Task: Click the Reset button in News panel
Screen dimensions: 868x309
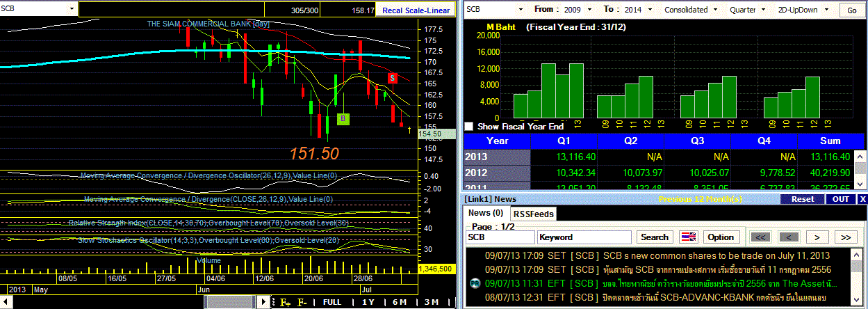Action: tap(802, 199)
